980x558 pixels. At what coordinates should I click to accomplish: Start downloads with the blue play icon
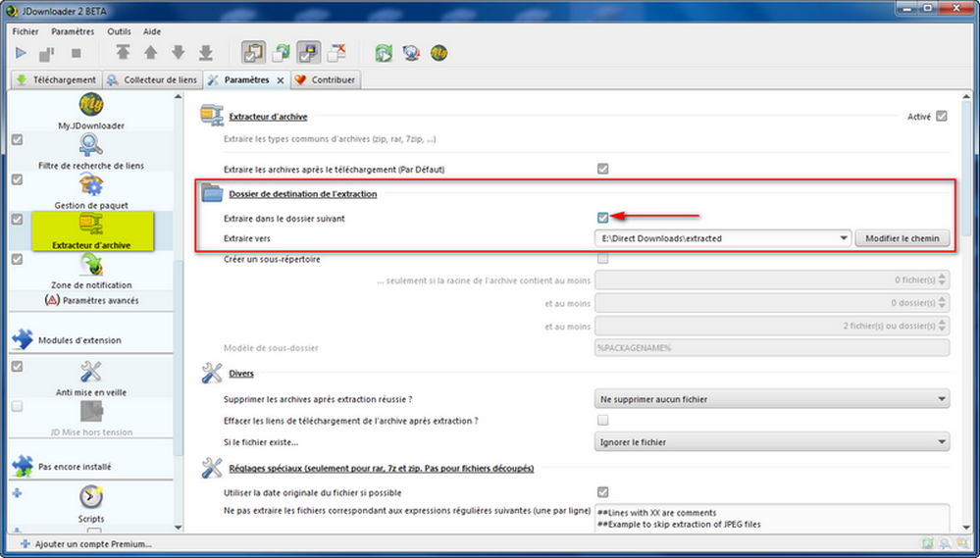pos(21,53)
